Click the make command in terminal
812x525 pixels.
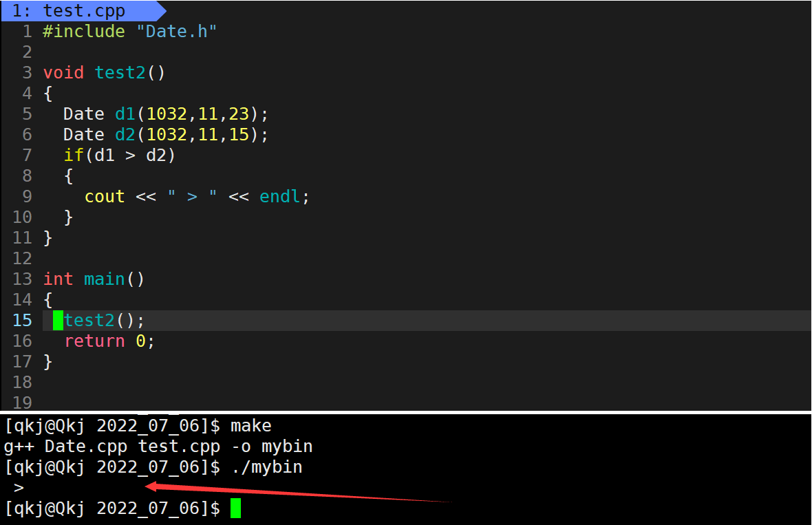pyautogui.click(x=251, y=426)
